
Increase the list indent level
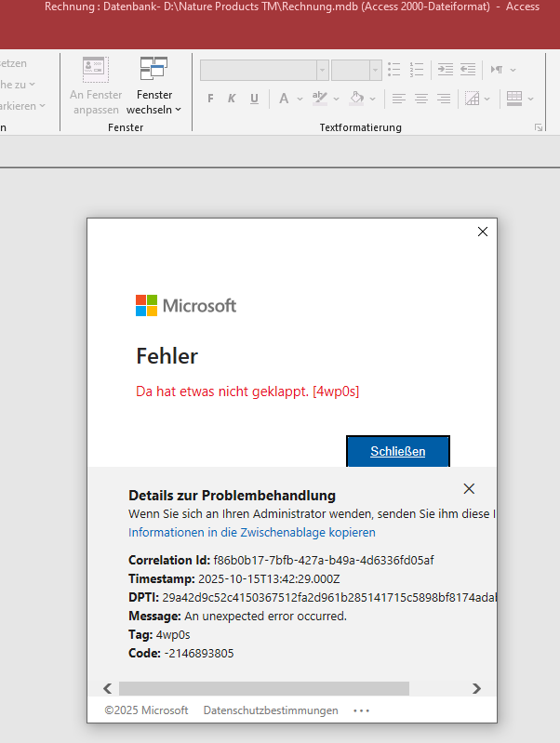[446, 70]
